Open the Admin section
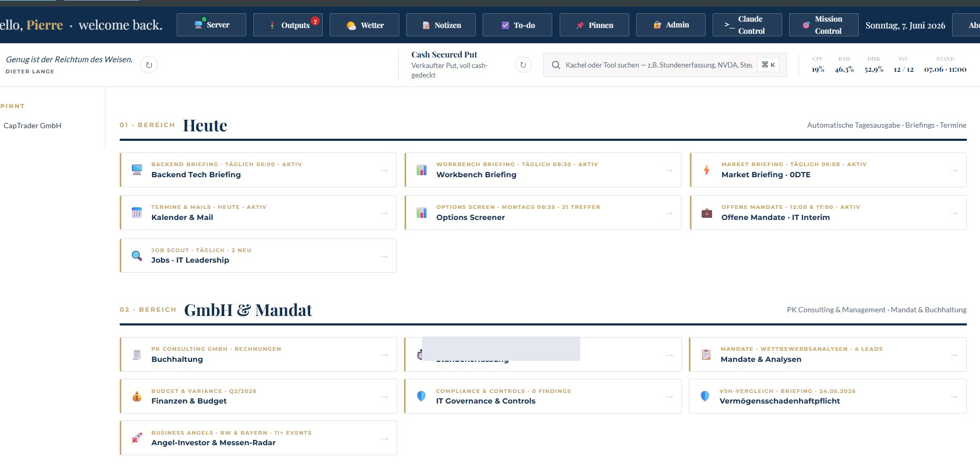Screen dimensions: 980x470 pyautogui.click(x=671, y=25)
